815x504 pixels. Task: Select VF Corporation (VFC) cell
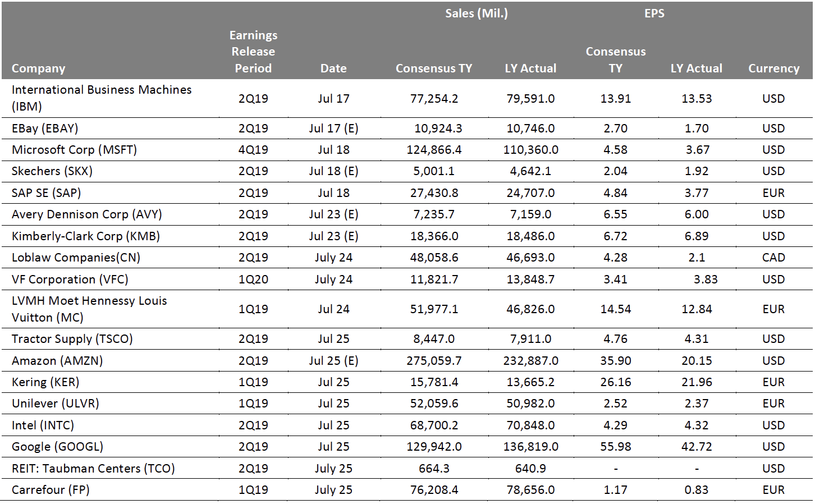click(x=70, y=280)
